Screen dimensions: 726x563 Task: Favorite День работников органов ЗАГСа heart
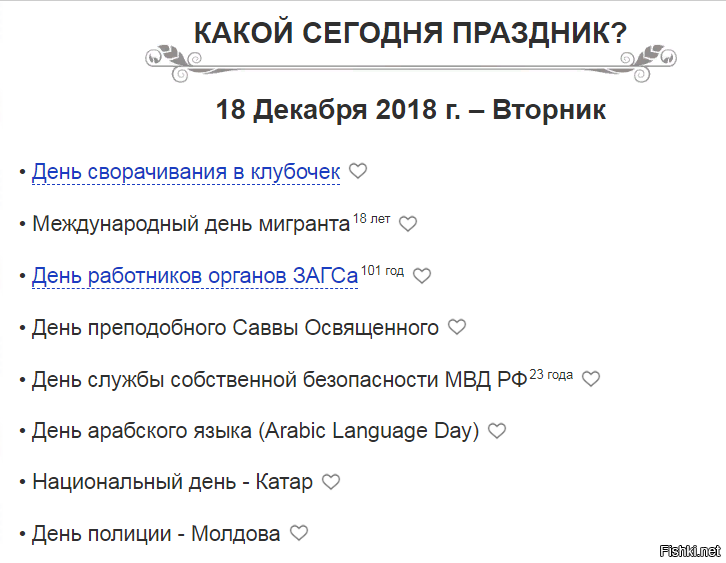click(422, 275)
